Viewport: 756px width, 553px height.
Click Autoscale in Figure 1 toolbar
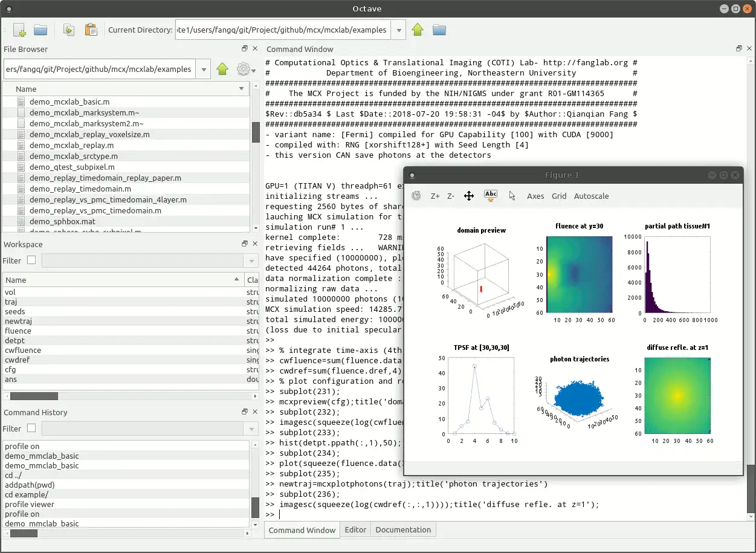point(591,196)
